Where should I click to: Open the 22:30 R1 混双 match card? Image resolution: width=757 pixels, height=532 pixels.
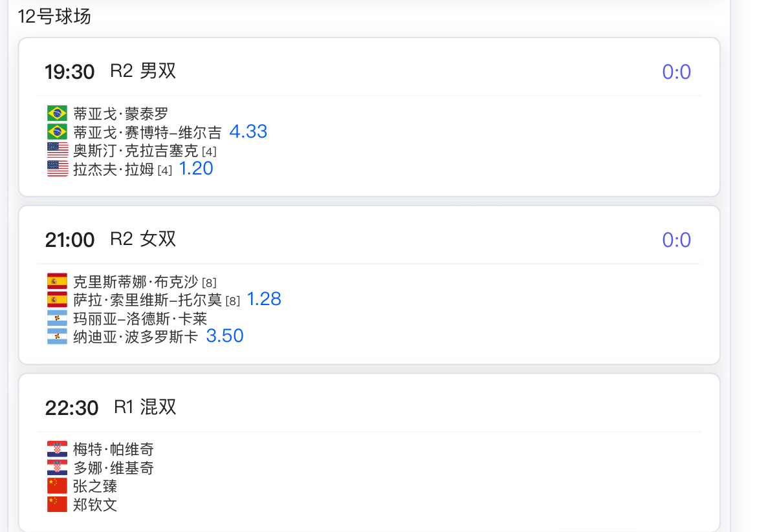click(369, 452)
